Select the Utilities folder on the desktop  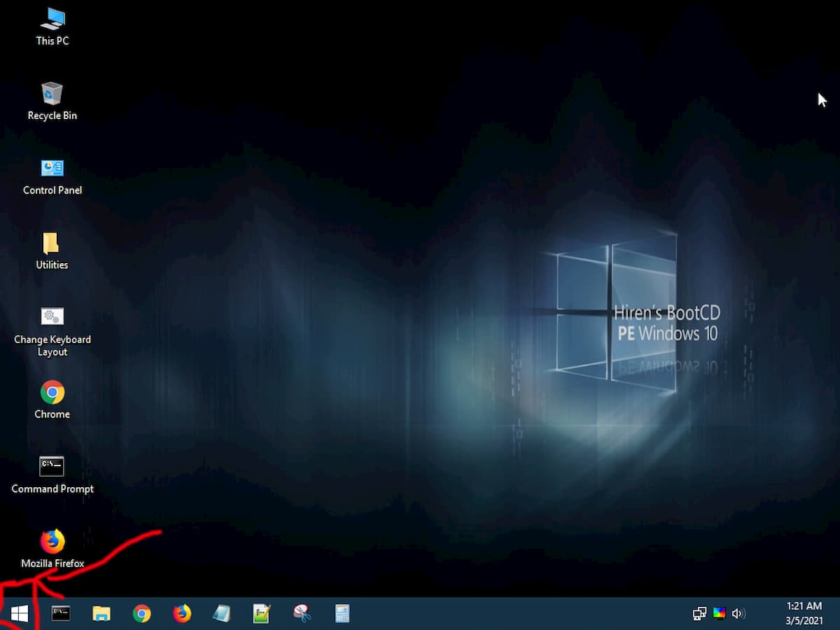[x=52, y=251]
